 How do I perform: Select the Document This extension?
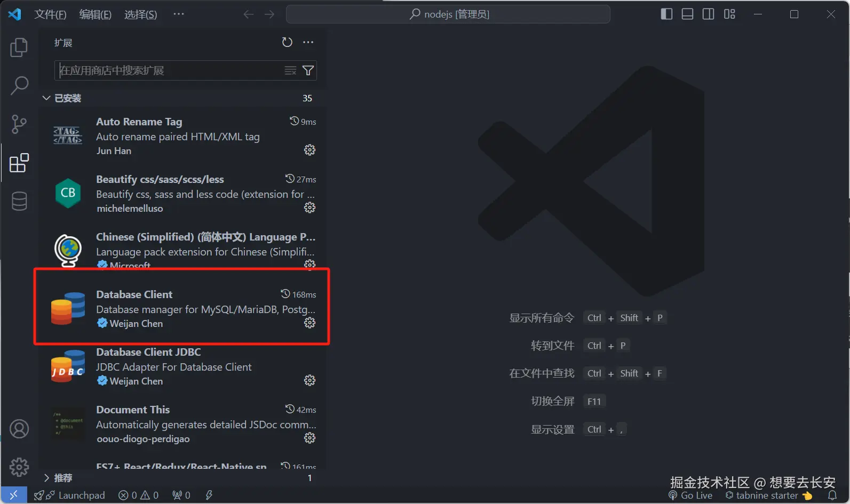pyautogui.click(x=181, y=424)
